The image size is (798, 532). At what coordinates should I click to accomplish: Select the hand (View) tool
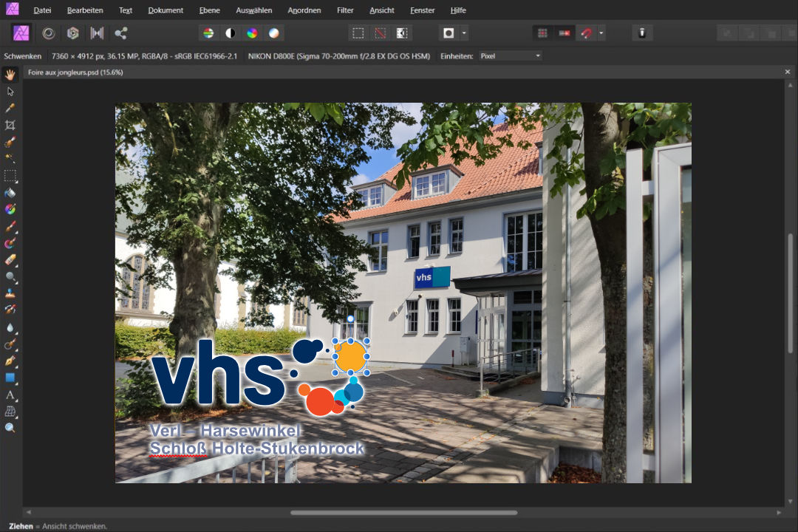[x=10, y=75]
